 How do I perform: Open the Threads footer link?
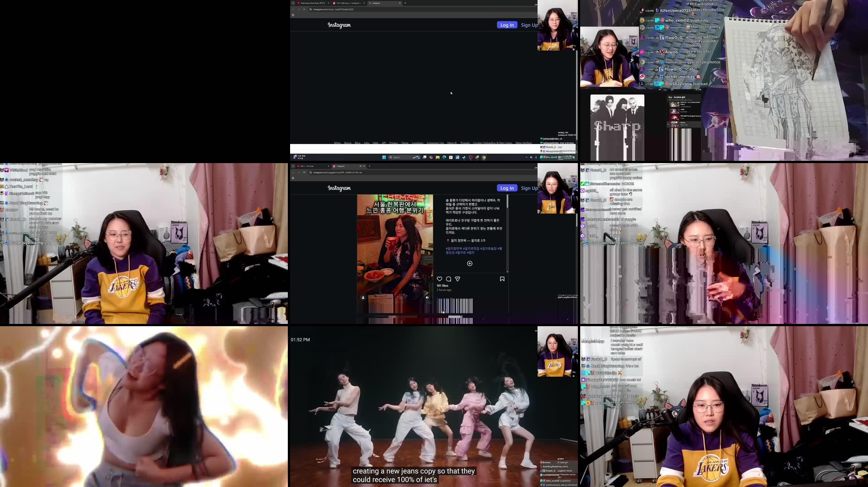coord(464,143)
